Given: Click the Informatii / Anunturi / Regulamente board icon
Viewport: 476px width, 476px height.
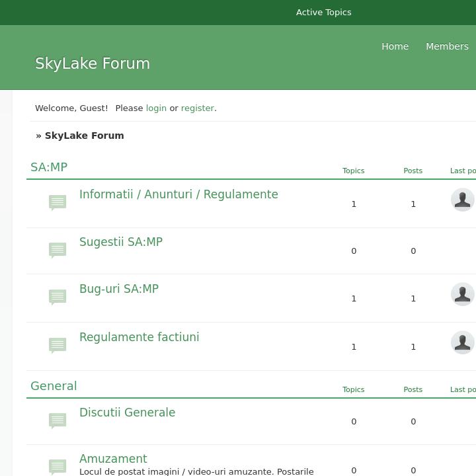Looking at the screenshot, I should (58, 202).
